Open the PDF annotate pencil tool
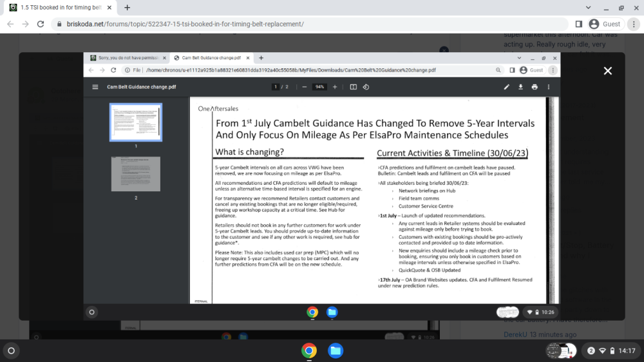Viewport: 644px width, 362px height. (x=506, y=87)
